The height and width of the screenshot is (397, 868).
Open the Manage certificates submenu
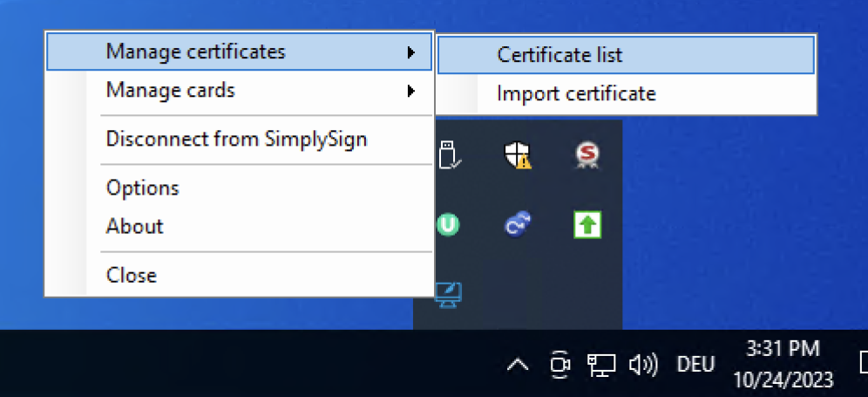click(x=239, y=51)
